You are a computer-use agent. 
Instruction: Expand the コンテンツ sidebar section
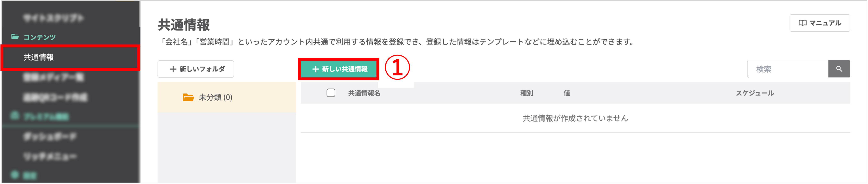40,37
